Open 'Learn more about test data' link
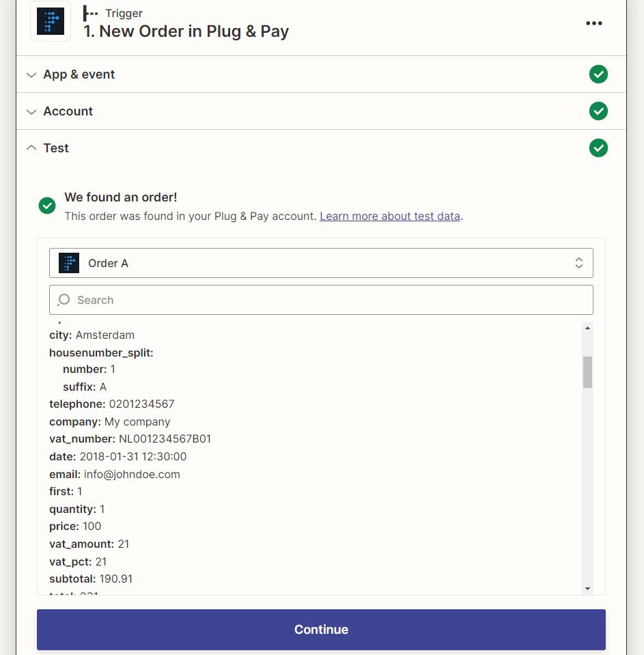Image resolution: width=644 pixels, height=655 pixels. (x=390, y=216)
